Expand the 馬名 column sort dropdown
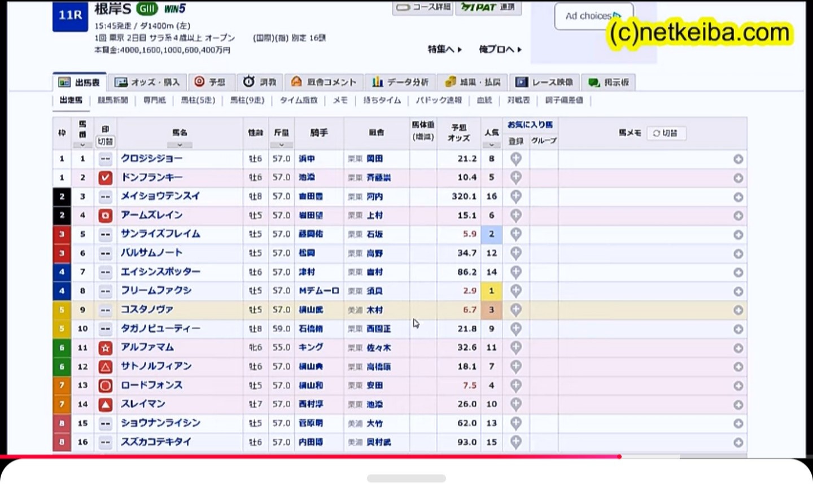The height and width of the screenshot is (504, 813). click(x=180, y=145)
